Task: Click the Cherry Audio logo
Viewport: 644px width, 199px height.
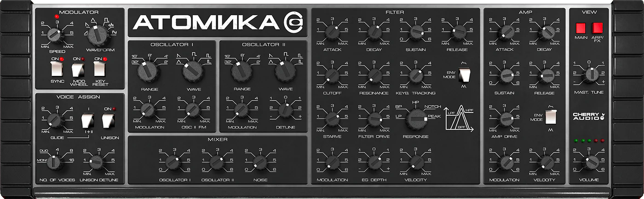Action: click(590, 117)
